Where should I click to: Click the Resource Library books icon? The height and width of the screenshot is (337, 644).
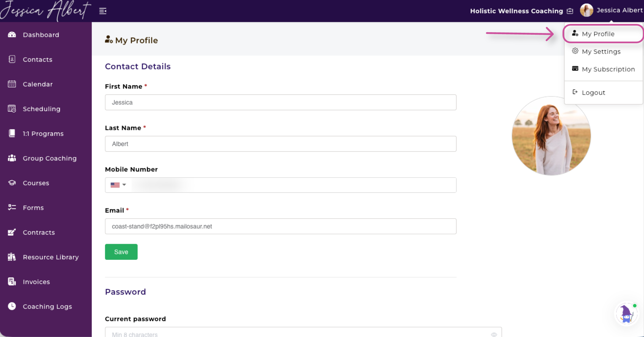[12, 257]
